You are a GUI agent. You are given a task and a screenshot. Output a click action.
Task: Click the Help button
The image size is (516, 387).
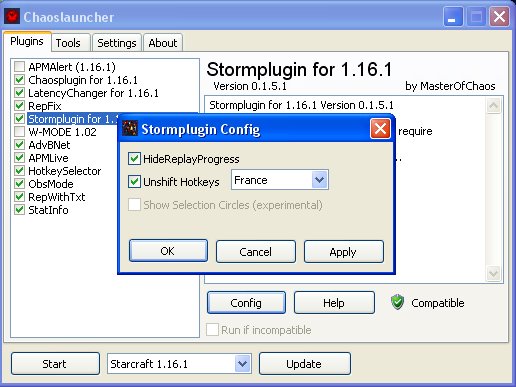[334, 303]
